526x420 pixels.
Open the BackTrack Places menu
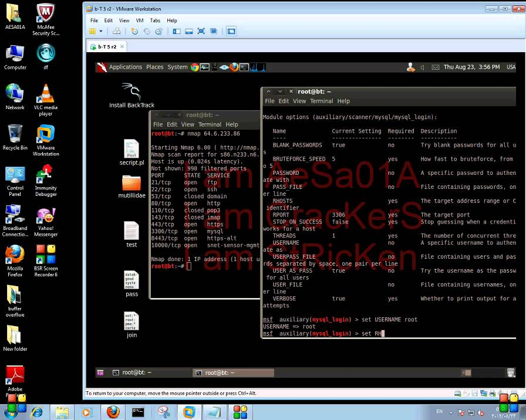(x=154, y=67)
